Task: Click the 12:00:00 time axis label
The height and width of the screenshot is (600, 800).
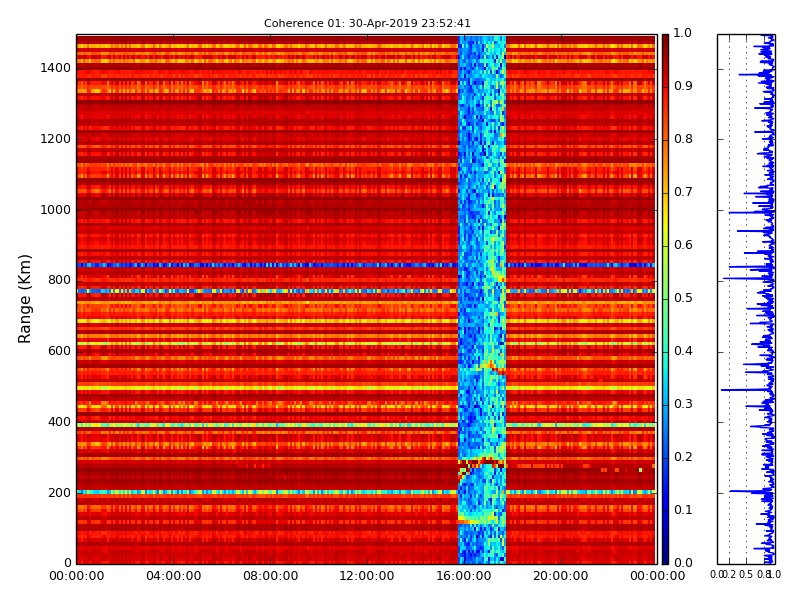Action: 367,576
